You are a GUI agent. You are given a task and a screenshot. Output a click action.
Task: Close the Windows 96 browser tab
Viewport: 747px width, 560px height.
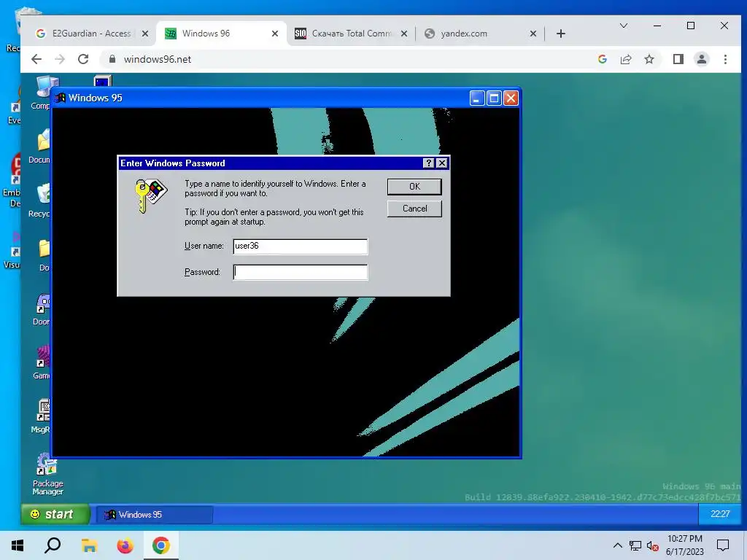pos(275,34)
